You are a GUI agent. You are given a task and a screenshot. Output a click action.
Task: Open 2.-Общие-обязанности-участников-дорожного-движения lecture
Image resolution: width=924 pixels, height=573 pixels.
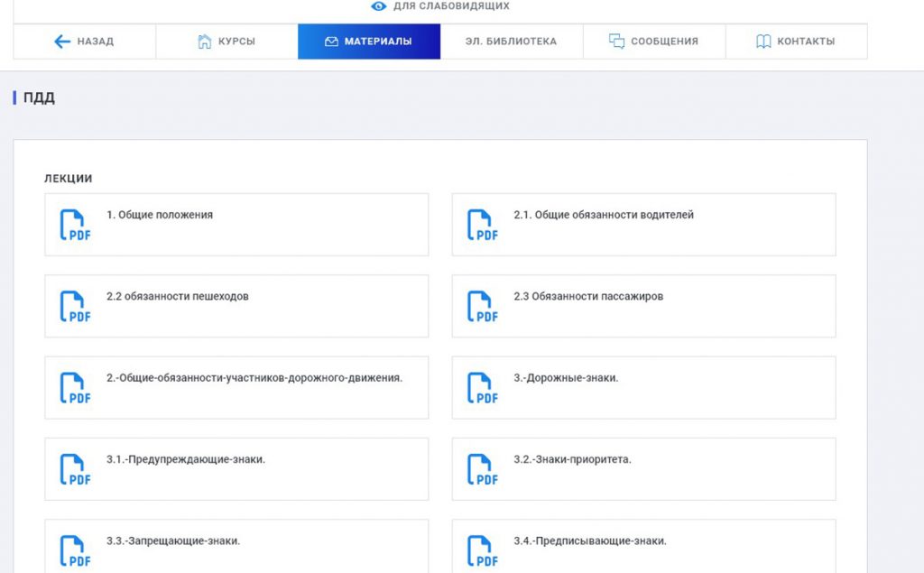[x=254, y=378]
